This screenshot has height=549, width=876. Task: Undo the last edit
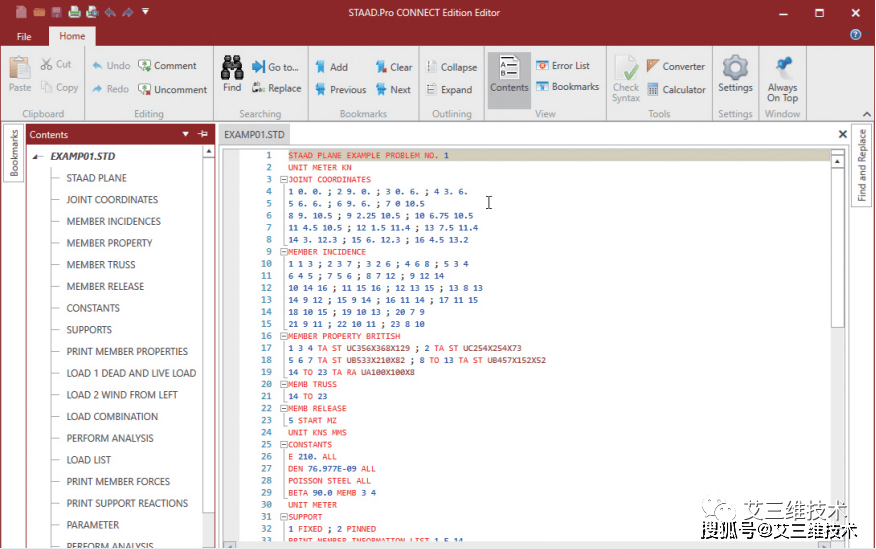tap(111, 65)
